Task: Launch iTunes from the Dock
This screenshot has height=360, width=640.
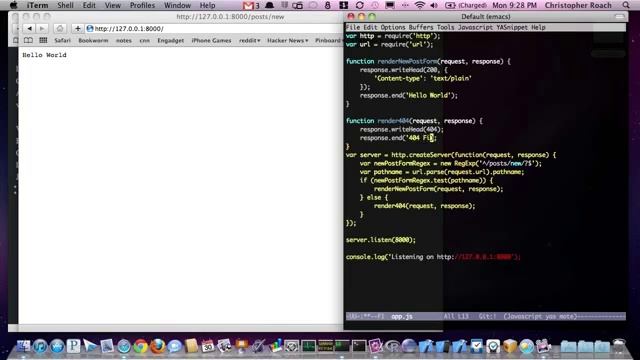Action: click(x=40, y=346)
